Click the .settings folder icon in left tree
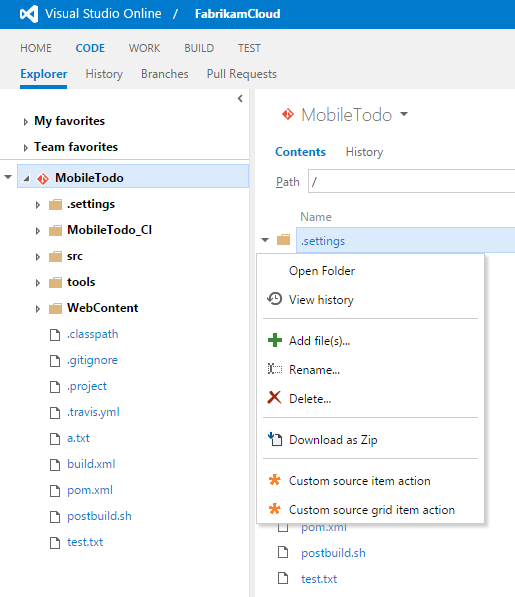 tap(56, 204)
